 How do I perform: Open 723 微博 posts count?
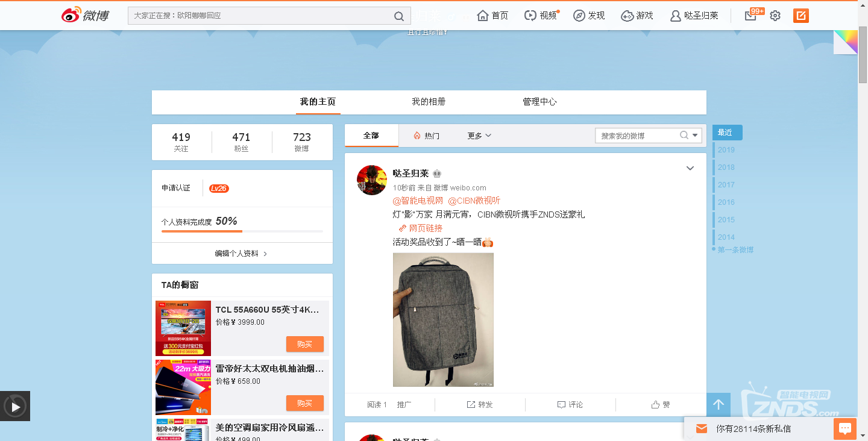(301, 142)
